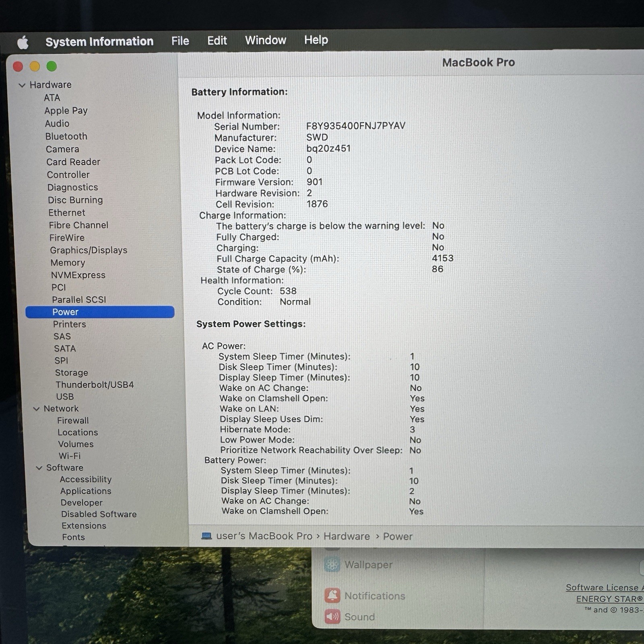Screen dimensions: 644x644
Task: Select Fibre Channel in the sidebar
Action: pos(78,225)
